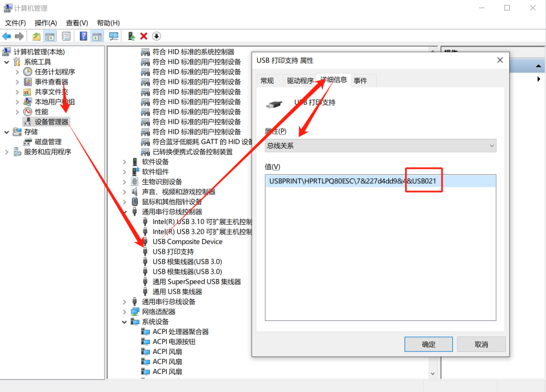Image resolution: width=546 pixels, height=392 pixels.
Task: Select 设备管理器 in the left tree
Action: (x=51, y=121)
